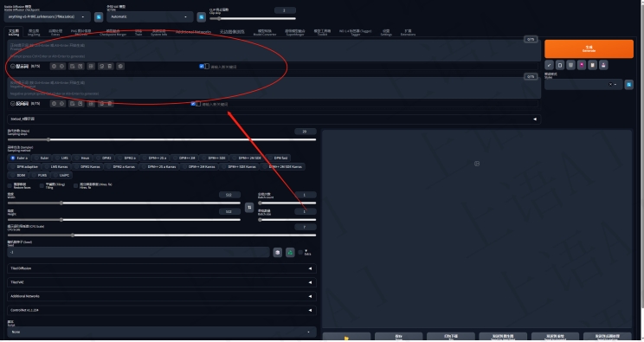Expand the collapsed section below the negative prompt
The image size is (644, 342).
(274, 119)
